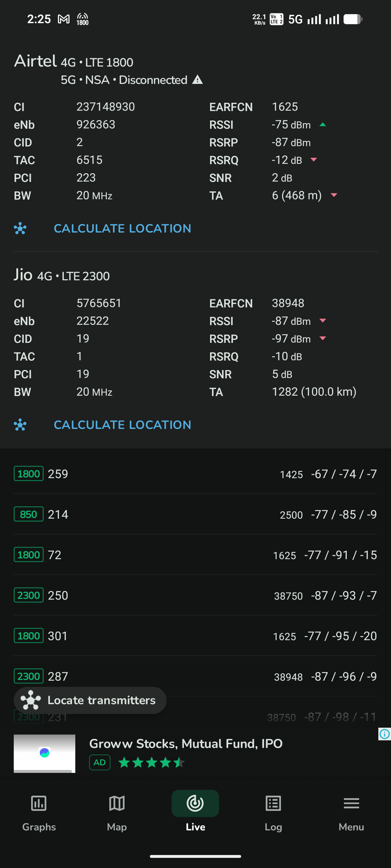Image resolution: width=391 pixels, height=868 pixels.
Task: Tap the Gmail notification icon in status bar
Action: coord(64,19)
